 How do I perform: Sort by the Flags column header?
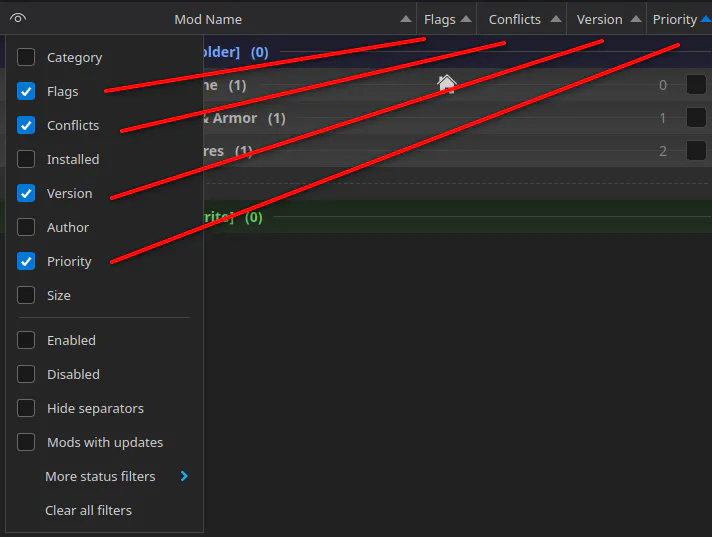(440, 20)
